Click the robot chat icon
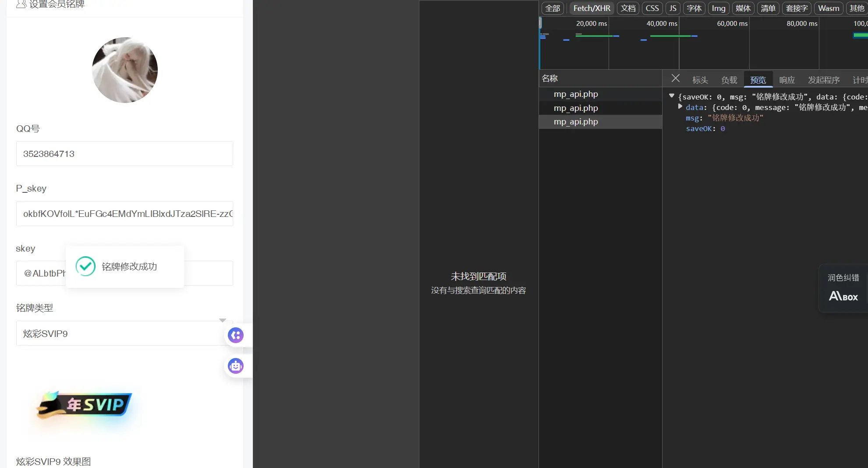Image resolution: width=868 pixels, height=468 pixels. [x=236, y=366]
